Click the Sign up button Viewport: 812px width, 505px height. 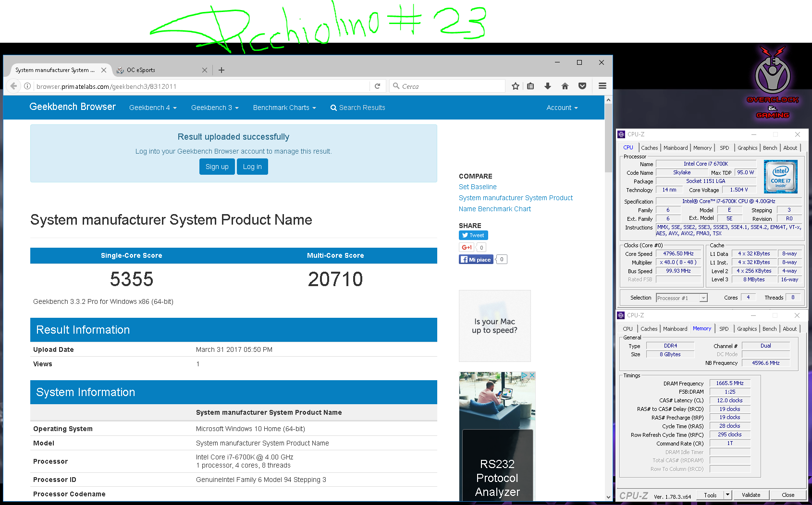217,167
